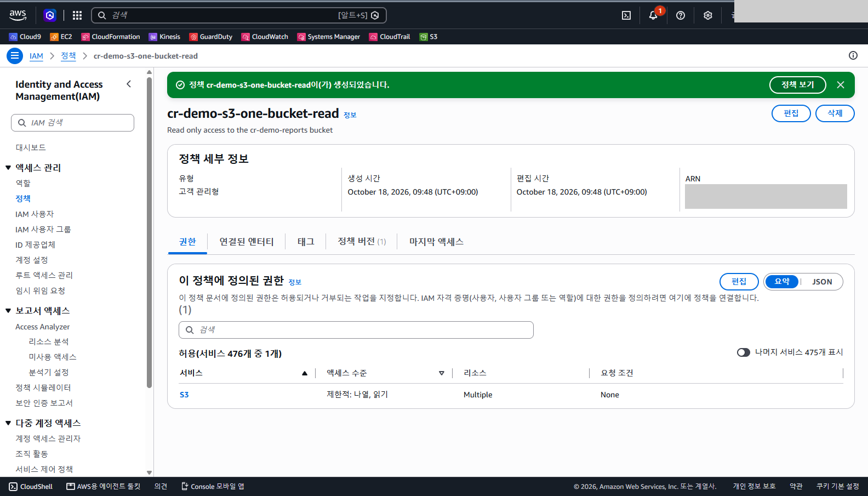The image size is (868, 496).
Task: Open Cloud9 from the favorites bar
Action: coord(25,37)
